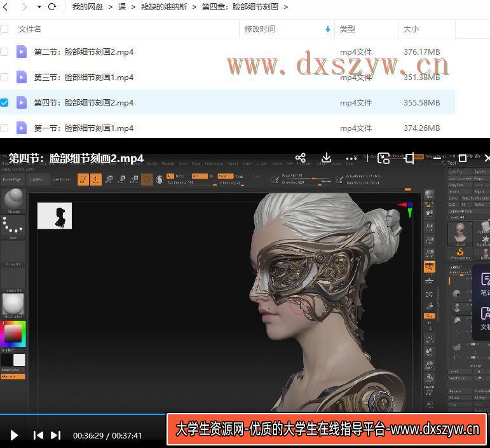Open the 课 breadcrumb folder
490x448 pixels.
[x=122, y=7]
